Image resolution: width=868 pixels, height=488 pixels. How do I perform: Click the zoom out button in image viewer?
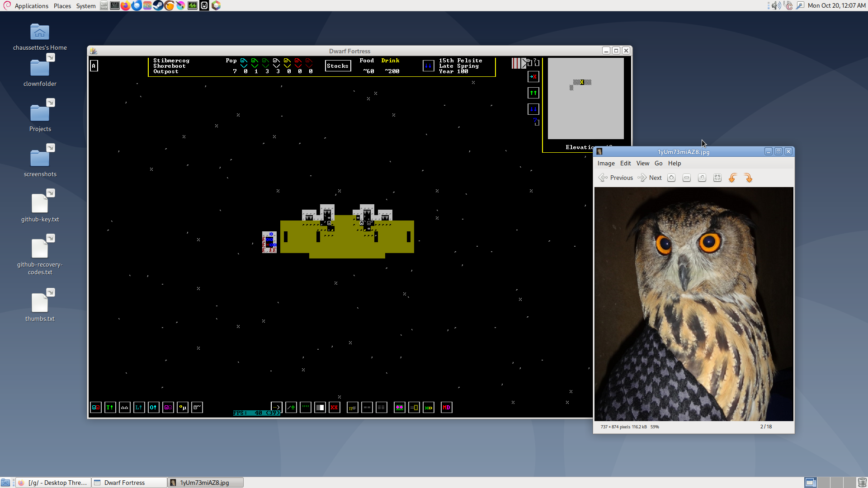tap(687, 178)
